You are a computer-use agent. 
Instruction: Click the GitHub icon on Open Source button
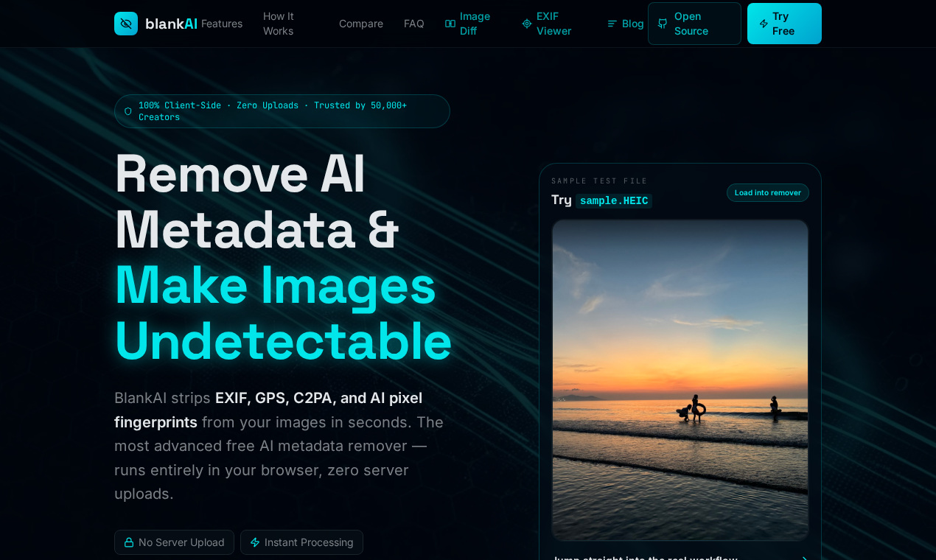coord(663,23)
